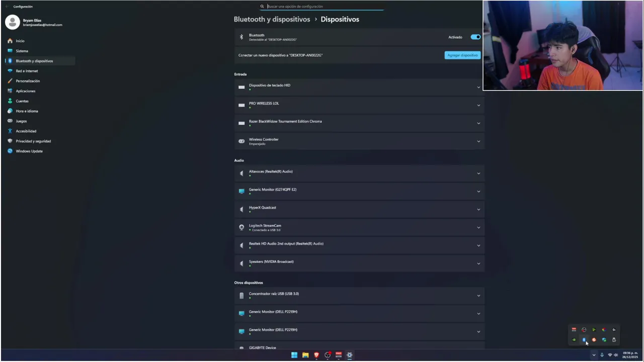The image size is (644, 362).
Task: Click the back arrow next to Configuración
Action: (x=7, y=7)
